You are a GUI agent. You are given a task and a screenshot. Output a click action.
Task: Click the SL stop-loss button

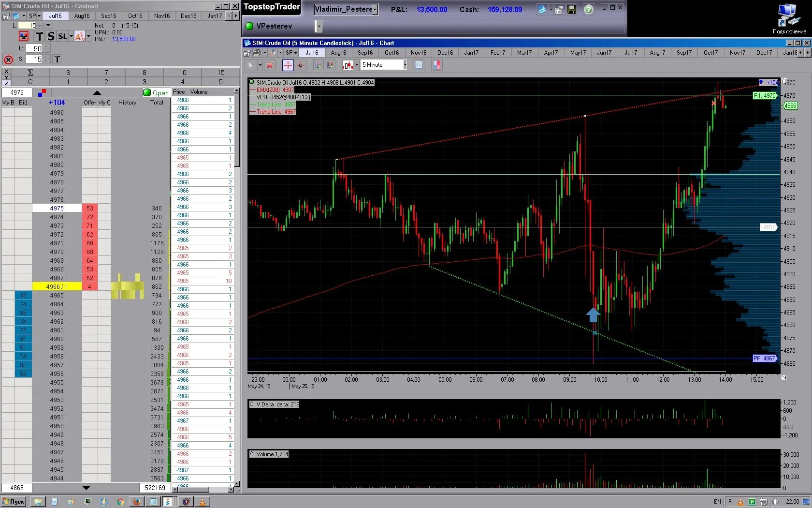coord(62,36)
